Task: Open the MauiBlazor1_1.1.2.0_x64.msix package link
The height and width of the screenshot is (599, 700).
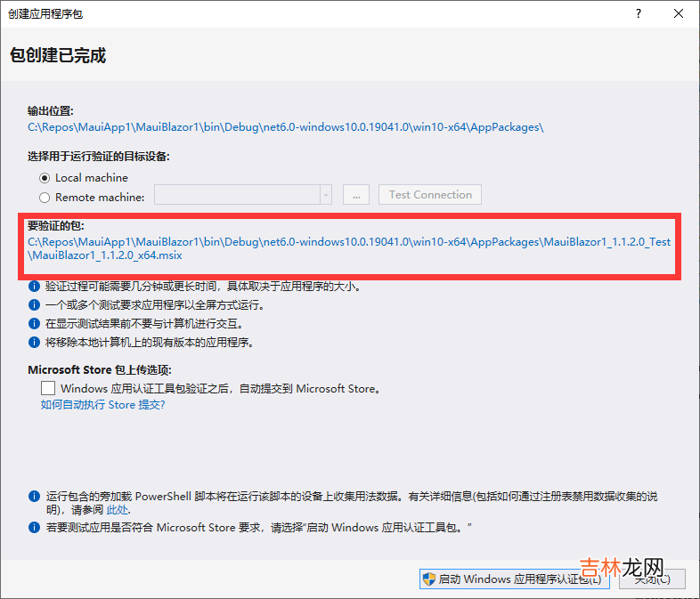Action: click(107, 255)
